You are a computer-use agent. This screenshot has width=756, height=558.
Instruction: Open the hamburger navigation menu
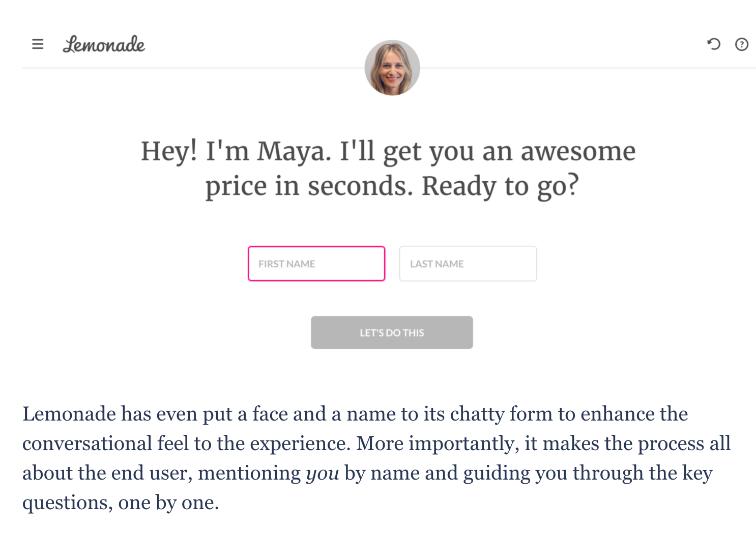38,44
